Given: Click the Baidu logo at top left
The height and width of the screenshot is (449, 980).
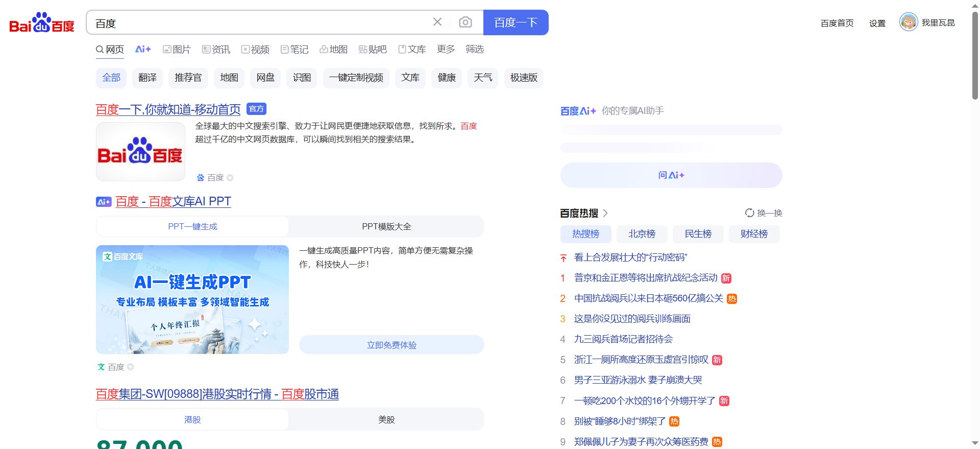Looking at the screenshot, I should [x=42, y=23].
